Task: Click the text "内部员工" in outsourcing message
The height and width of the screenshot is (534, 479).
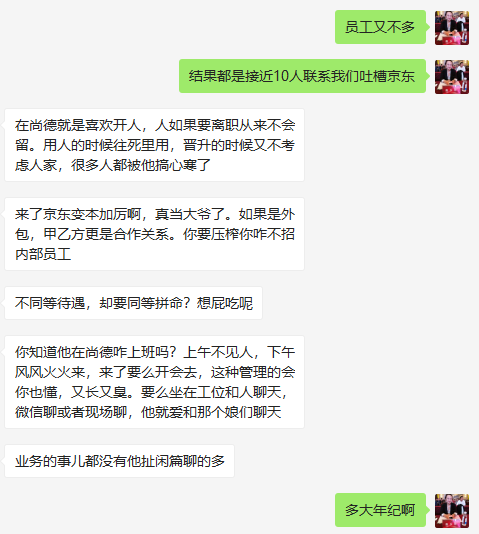Action: coord(43,254)
